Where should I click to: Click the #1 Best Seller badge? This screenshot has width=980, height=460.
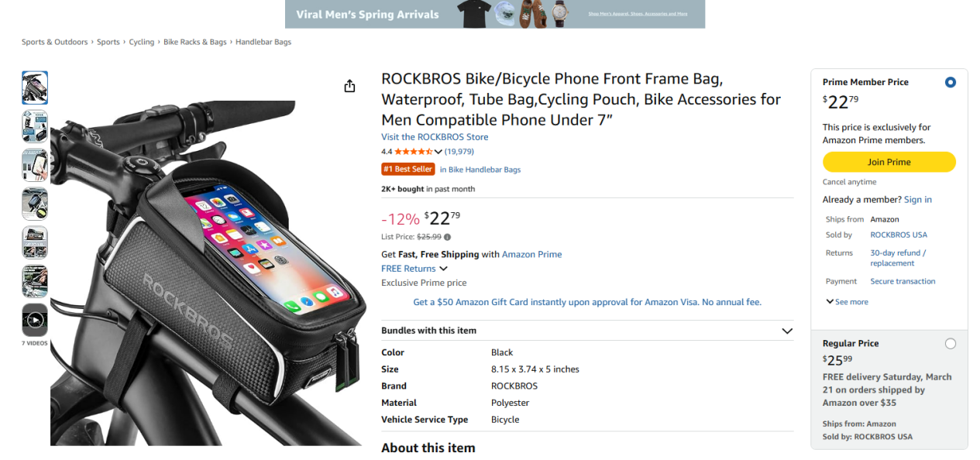(x=407, y=169)
